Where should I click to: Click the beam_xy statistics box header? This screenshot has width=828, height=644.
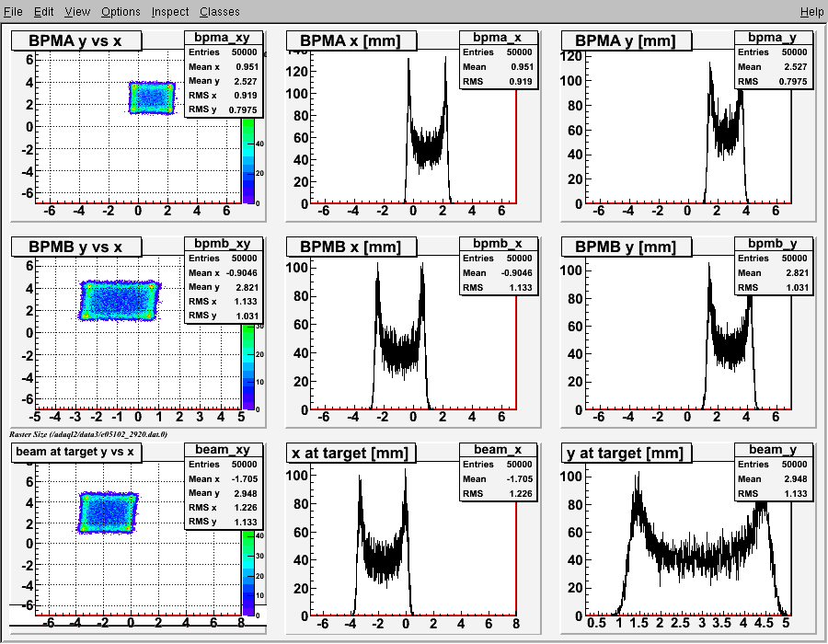coord(224,449)
